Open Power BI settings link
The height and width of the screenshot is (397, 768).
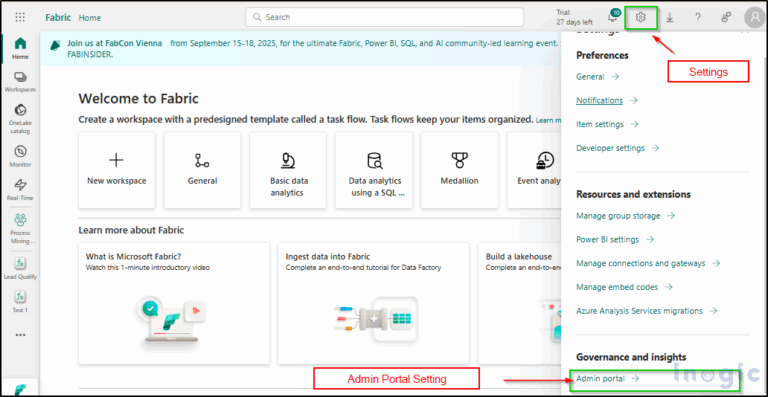[615, 240]
